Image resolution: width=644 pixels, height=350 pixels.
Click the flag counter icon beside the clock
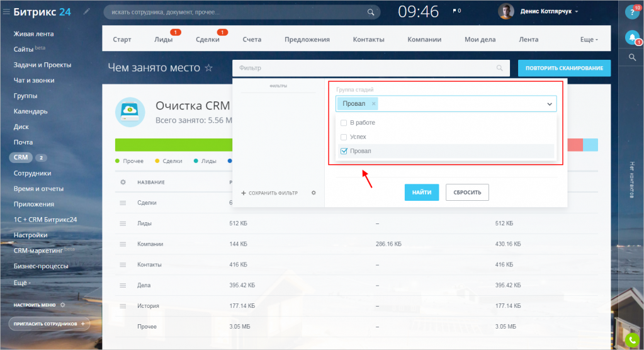(x=456, y=11)
